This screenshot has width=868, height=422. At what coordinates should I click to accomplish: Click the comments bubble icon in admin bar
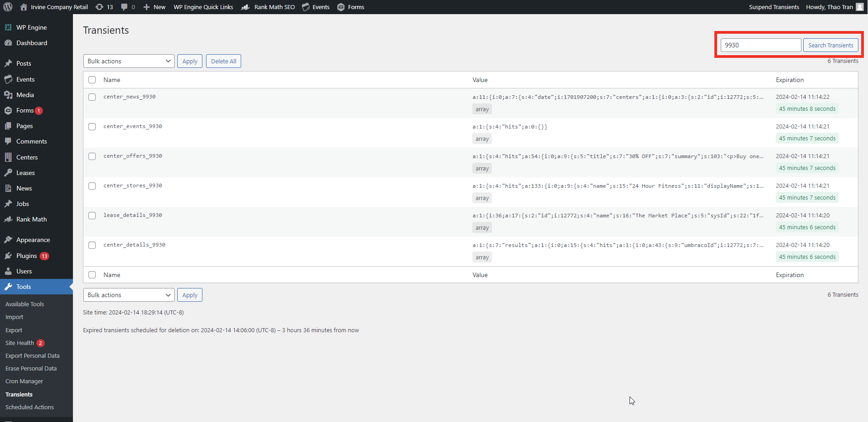tap(124, 7)
